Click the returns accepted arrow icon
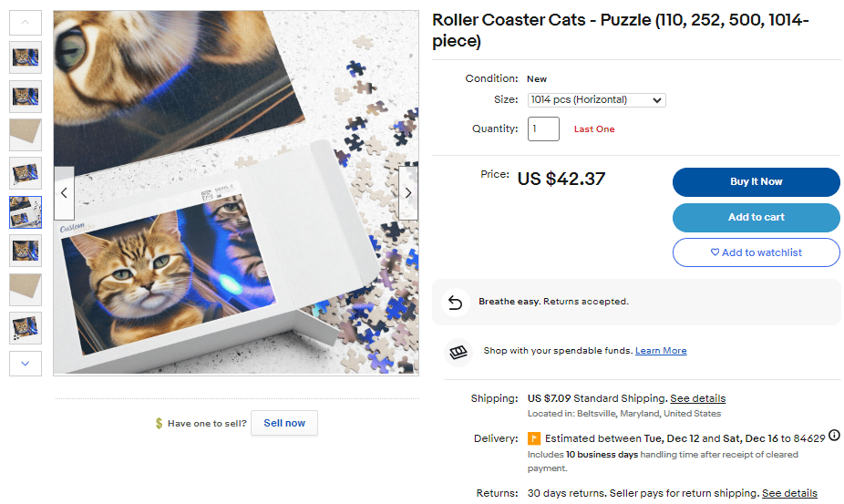844x504 pixels. point(456,302)
